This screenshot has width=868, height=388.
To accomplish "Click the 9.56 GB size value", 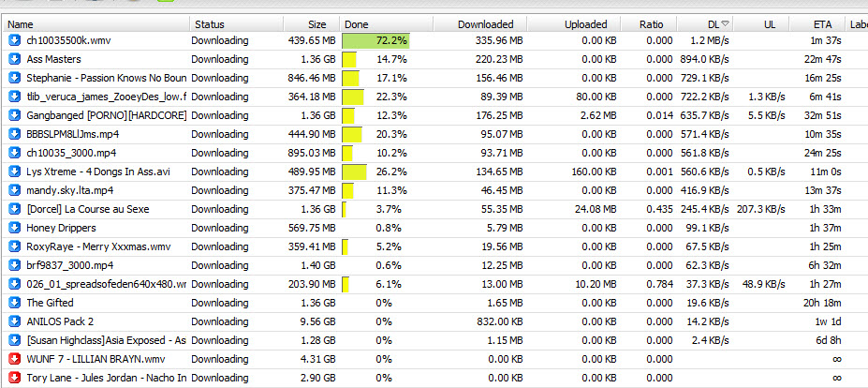I will pyautogui.click(x=317, y=321).
